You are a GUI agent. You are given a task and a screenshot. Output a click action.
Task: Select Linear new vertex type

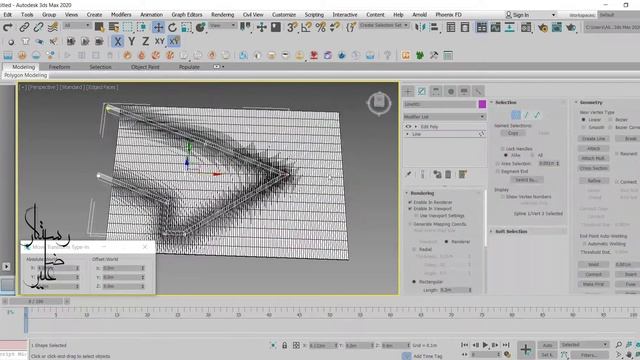[x=583, y=120]
